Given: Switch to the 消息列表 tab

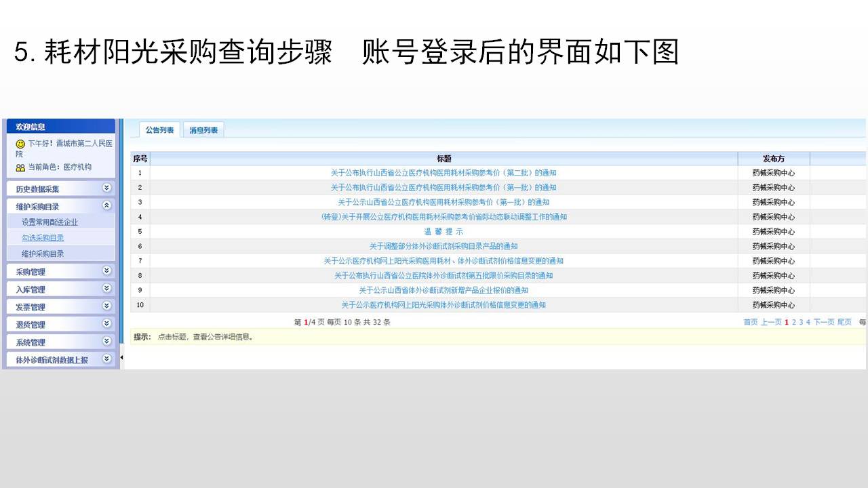Looking at the screenshot, I should click(x=203, y=130).
